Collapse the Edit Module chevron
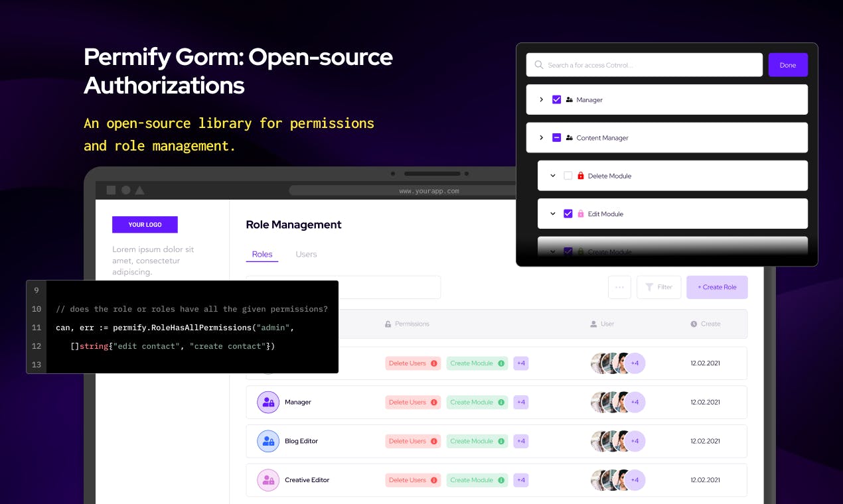This screenshot has height=504, width=843. click(x=552, y=214)
